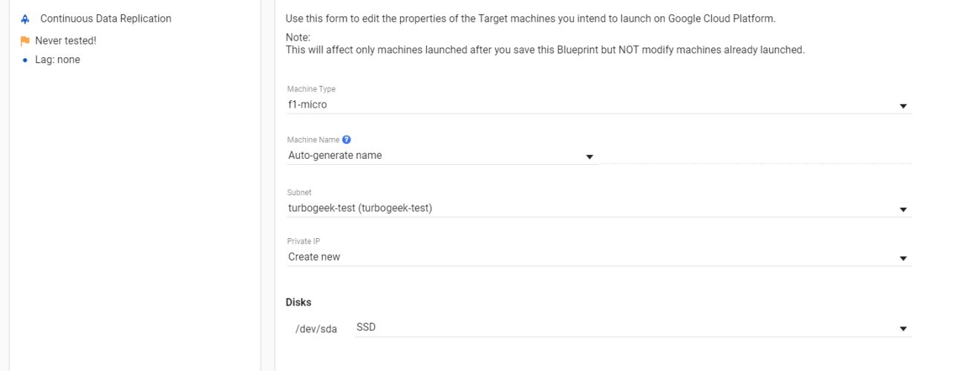
Task: Click the Disks section heading
Action: 298,302
